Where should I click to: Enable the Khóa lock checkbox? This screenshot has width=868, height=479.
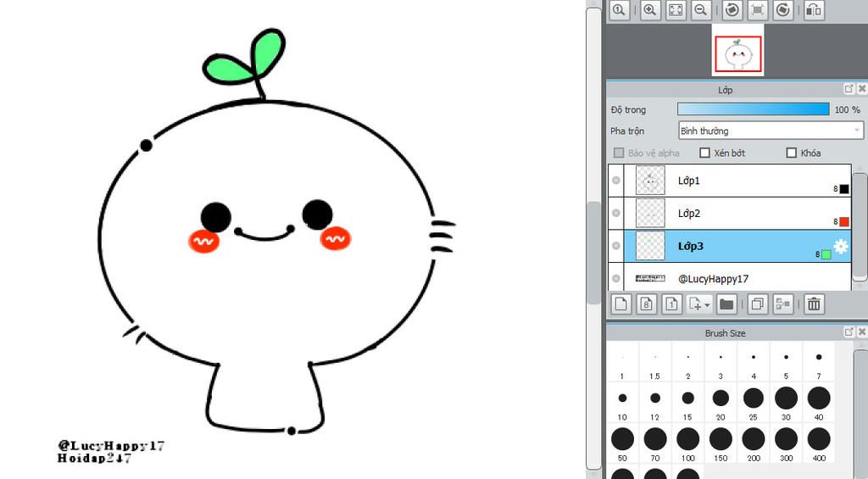click(x=792, y=153)
